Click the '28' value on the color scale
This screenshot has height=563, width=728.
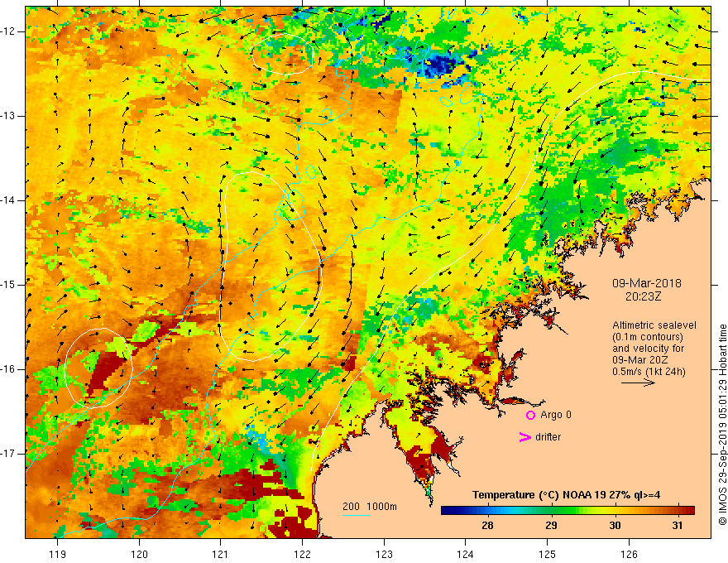(x=487, y=526)
